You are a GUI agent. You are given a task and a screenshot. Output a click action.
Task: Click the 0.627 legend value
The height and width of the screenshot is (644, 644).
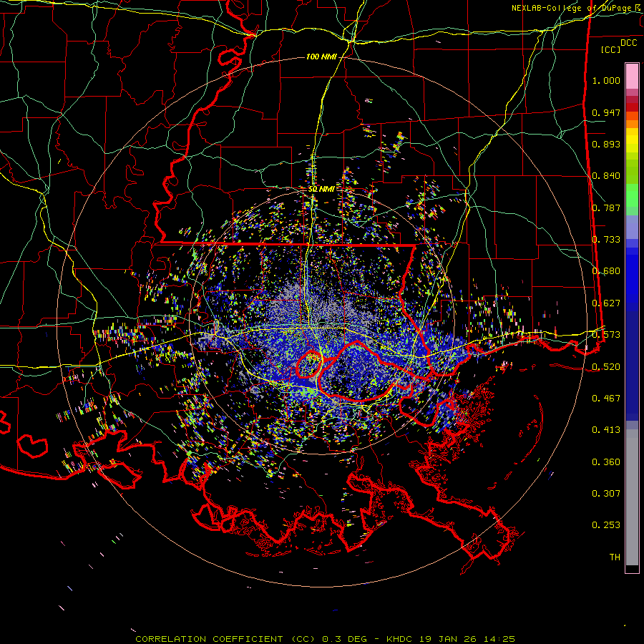click(x=606, y=303)
